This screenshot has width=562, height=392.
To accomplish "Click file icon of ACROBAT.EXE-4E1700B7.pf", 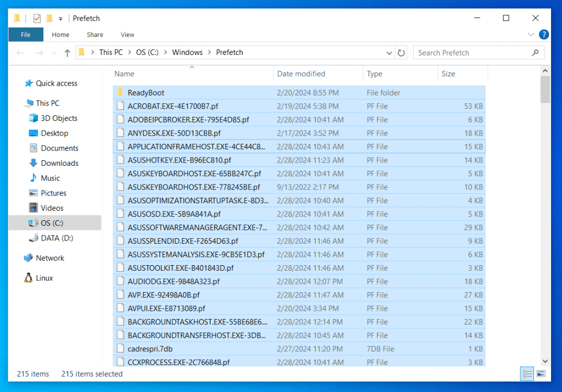I will click(x=120, y=106).
